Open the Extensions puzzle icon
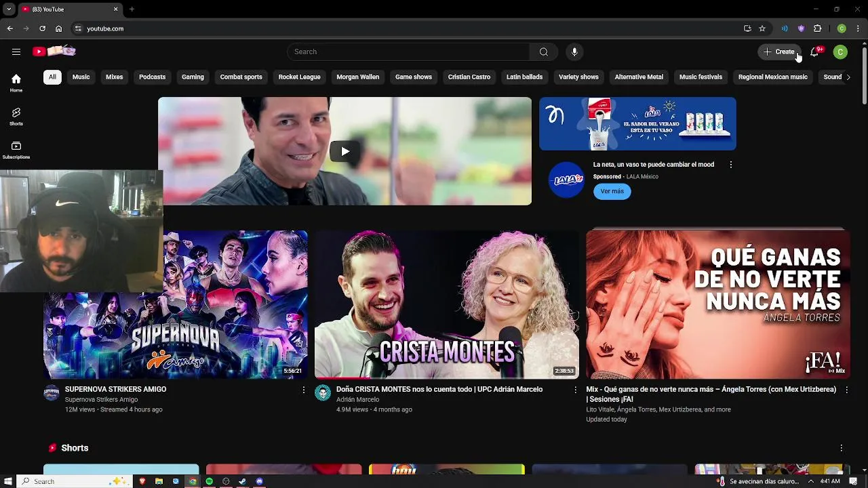The width and height of the screenshot is (868, 488). click(818, 28)
